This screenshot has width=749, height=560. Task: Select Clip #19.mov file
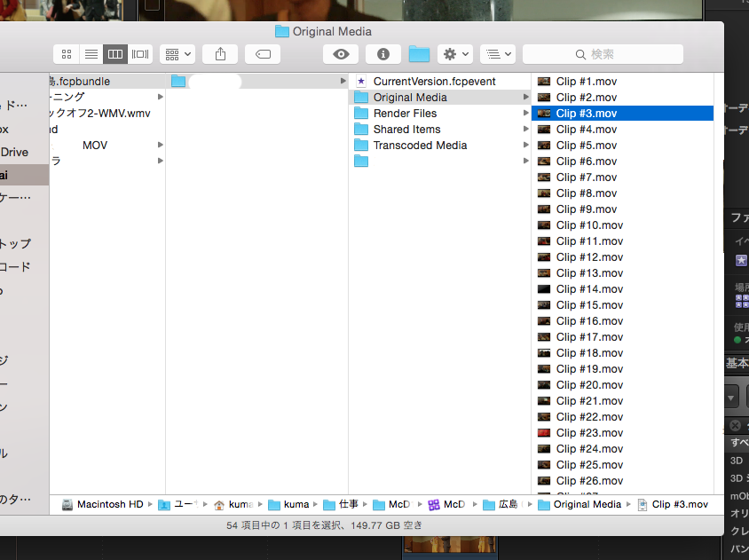622,369
